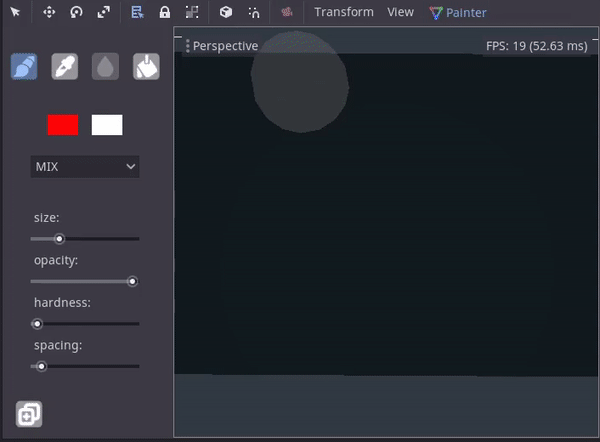This screenshot has width=600, height=442.
Task: Select the paint brush tool
Action: tap(24, 66)
